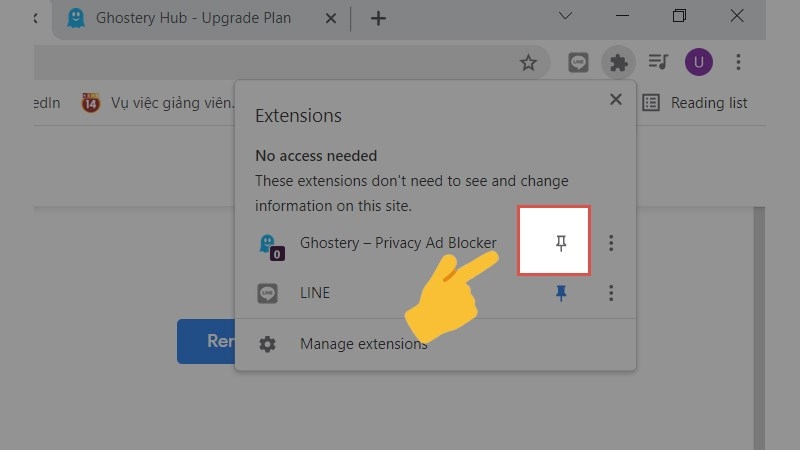Open the media controls icon

(658, 62)
